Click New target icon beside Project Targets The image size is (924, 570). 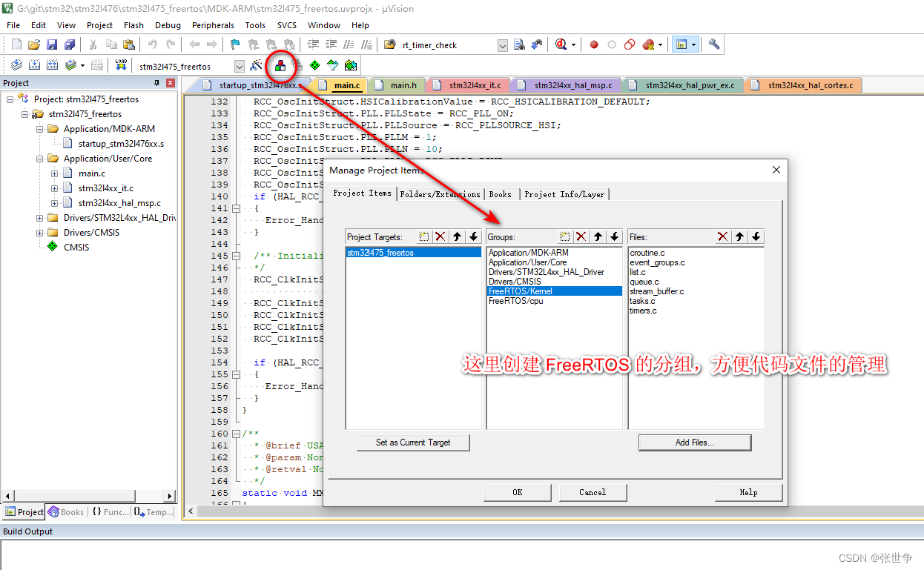click(424, 237)
